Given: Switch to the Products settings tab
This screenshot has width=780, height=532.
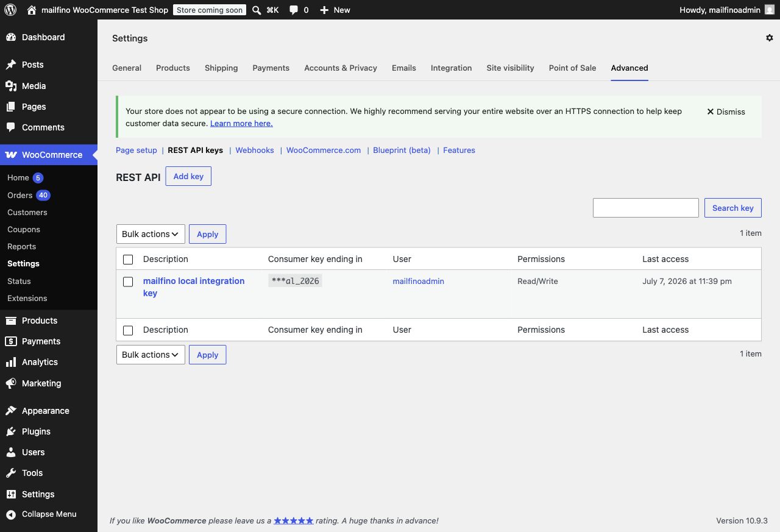Looking at the screenshot, I should point(173,68).
